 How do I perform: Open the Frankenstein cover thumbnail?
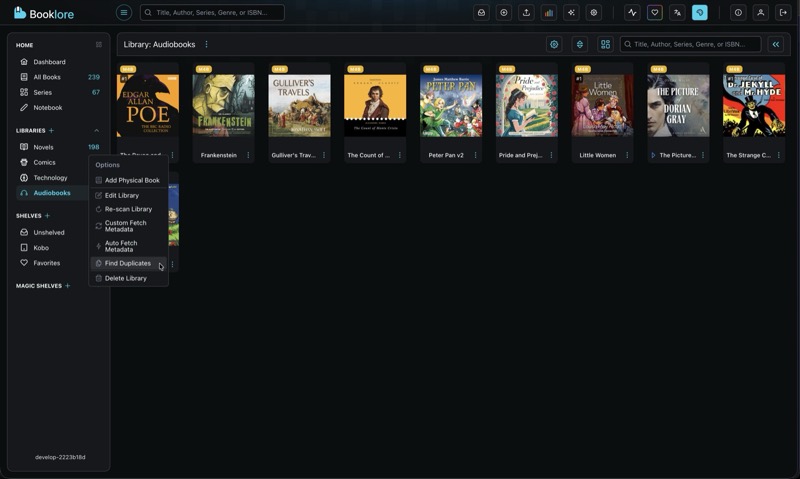pos(223,106)
